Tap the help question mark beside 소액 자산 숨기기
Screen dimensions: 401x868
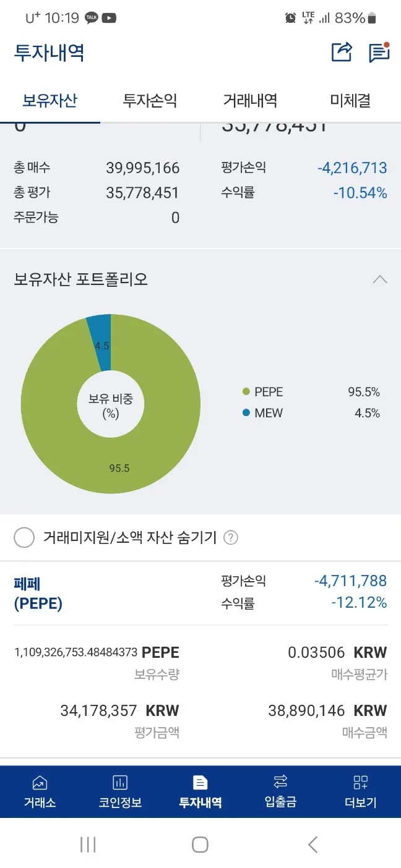[x=231, y=537]
